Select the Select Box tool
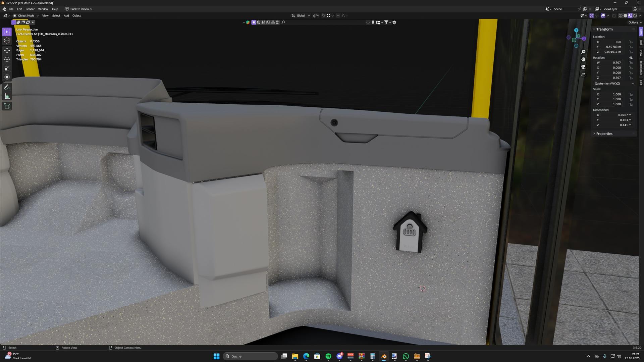This screenshot has height=362, width=644. coord(7,32)
